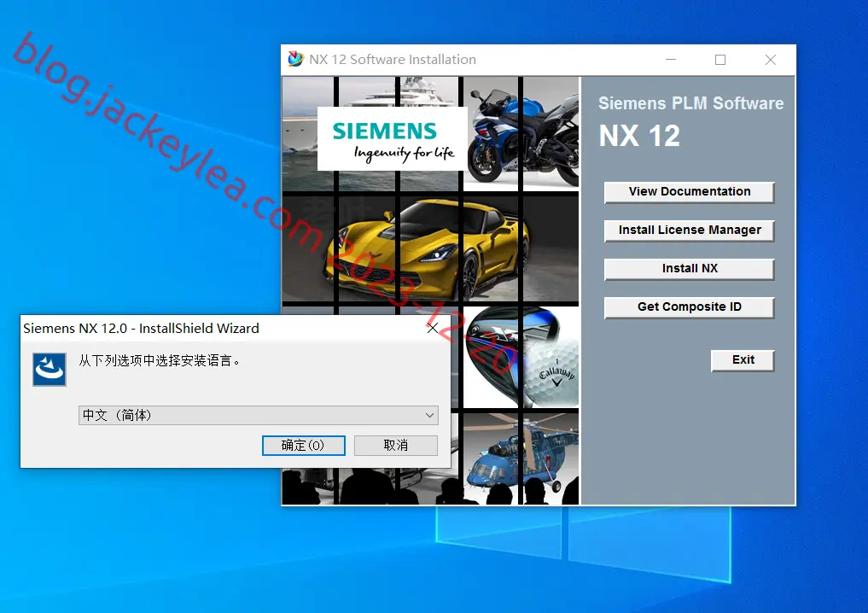Confirm with the 确定(O) button
Viewport: 868px width, 613px height.
click(x=303, y=445)
